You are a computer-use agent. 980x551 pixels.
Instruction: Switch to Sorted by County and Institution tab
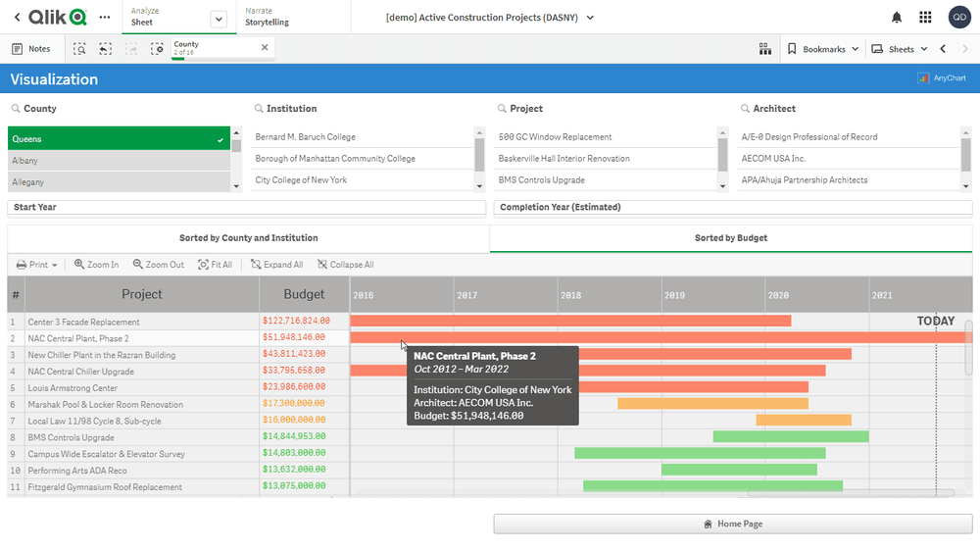tap(248, 238)
